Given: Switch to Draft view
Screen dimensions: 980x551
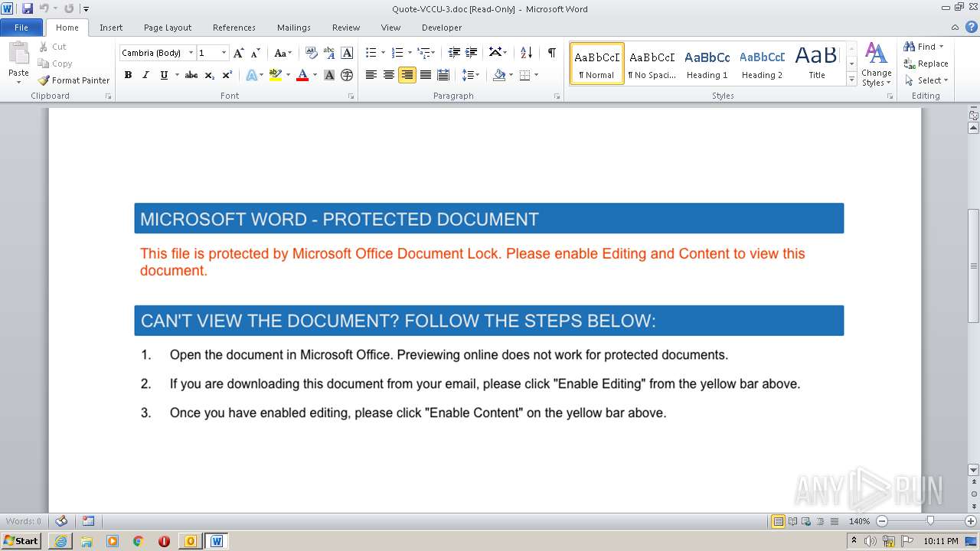Looking at the screenshot, I should [833, 521].
